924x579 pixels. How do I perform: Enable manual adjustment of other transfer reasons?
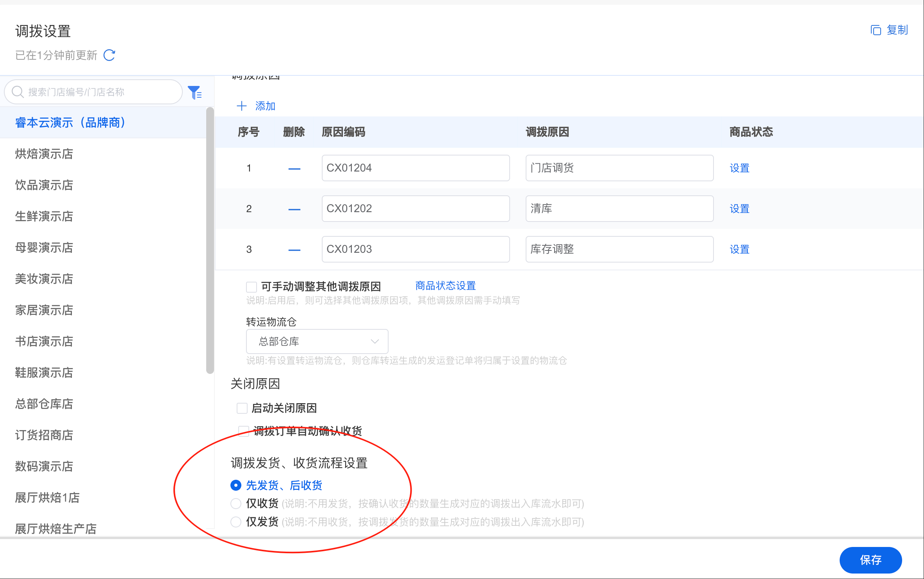point(252,287)
